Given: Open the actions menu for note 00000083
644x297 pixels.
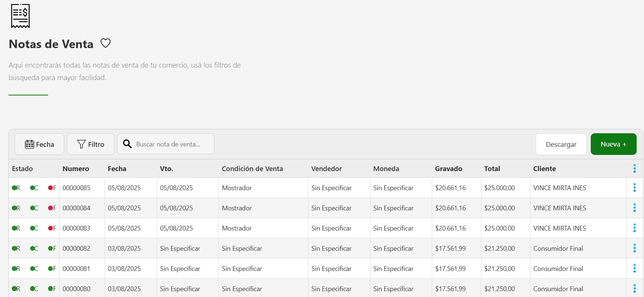Looking at the screenshot, I should (634, 228).
